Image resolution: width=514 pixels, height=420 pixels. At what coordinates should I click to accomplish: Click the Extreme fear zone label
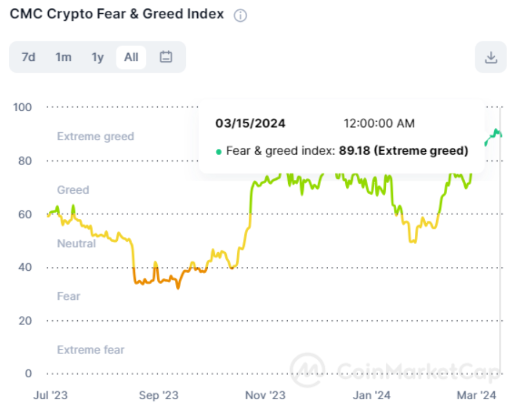click(90, 349)
